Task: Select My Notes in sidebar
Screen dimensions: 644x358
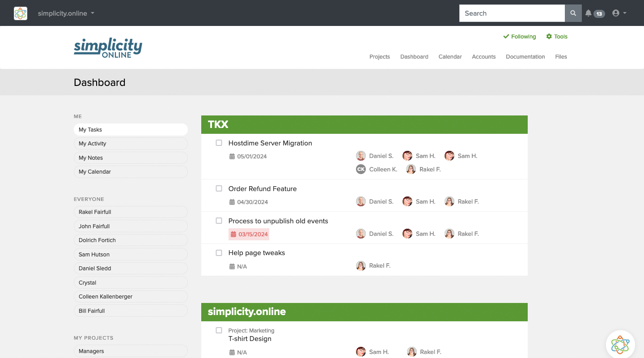Action: [x=131, y=158]
